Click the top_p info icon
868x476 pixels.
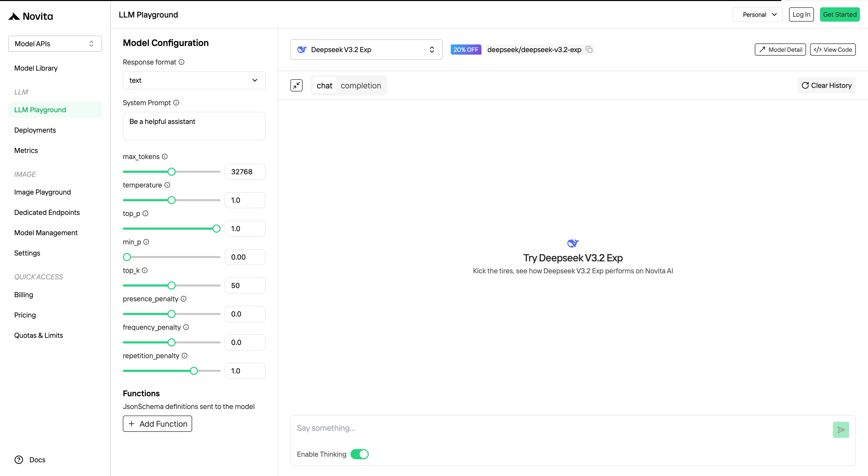point(145,213)
